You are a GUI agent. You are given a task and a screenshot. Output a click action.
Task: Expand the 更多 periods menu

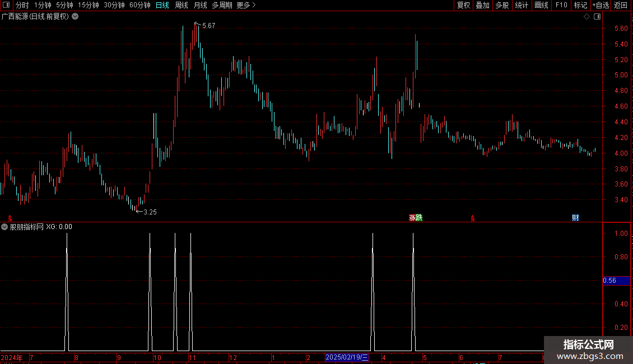[x=246, y=5]
